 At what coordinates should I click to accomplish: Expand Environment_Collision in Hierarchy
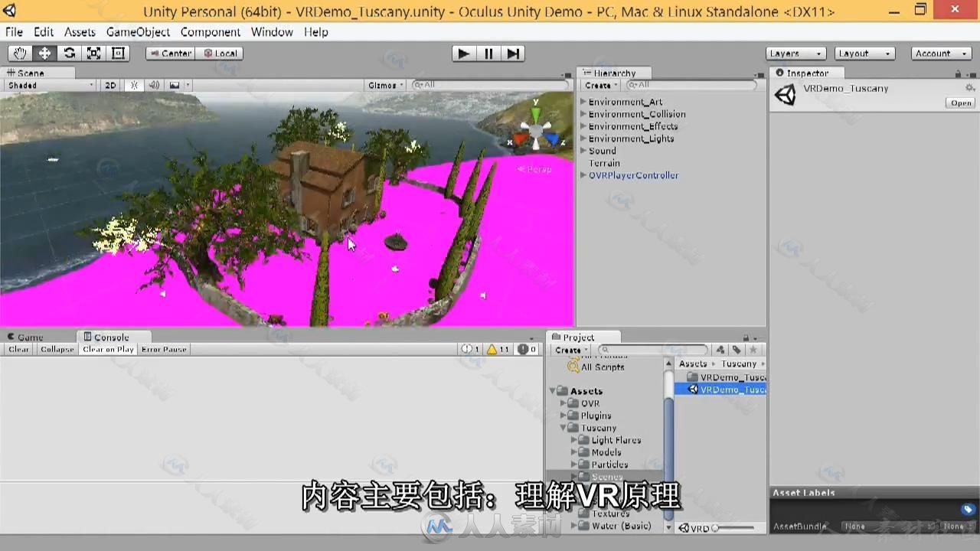pos(583,114)
